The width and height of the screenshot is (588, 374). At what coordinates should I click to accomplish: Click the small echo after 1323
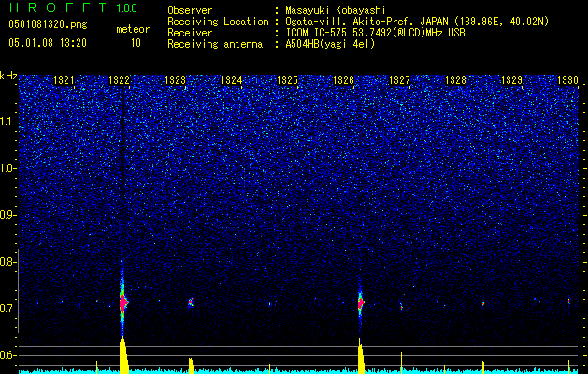[x=191, y=302]
